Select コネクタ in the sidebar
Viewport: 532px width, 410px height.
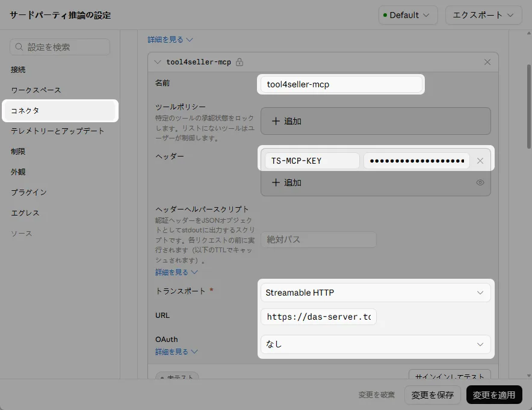click(60, 111)
